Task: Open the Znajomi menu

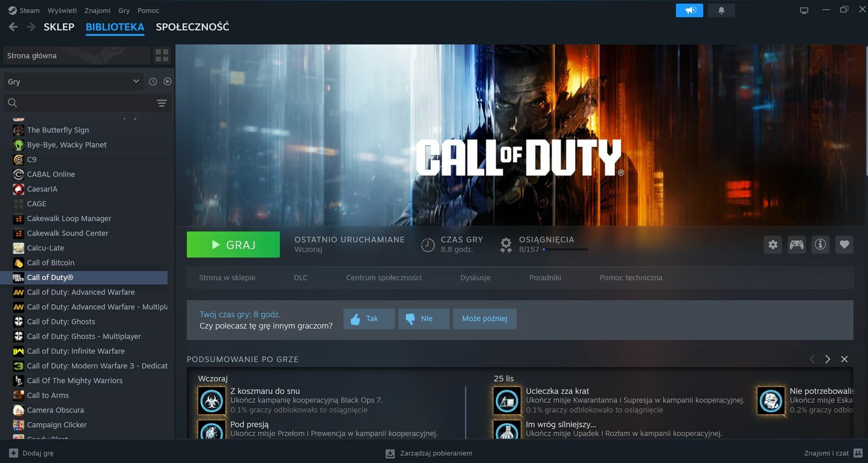Action: pos(97,10)
